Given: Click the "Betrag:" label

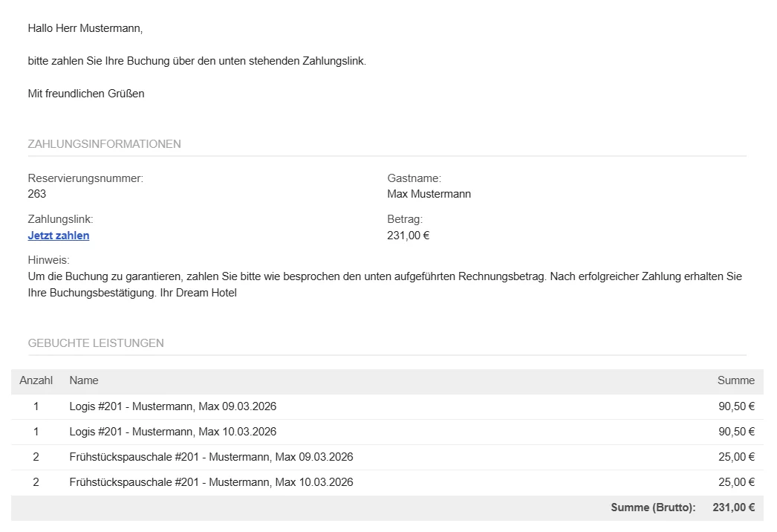Looking at the screenshot, I should point(405,219).
